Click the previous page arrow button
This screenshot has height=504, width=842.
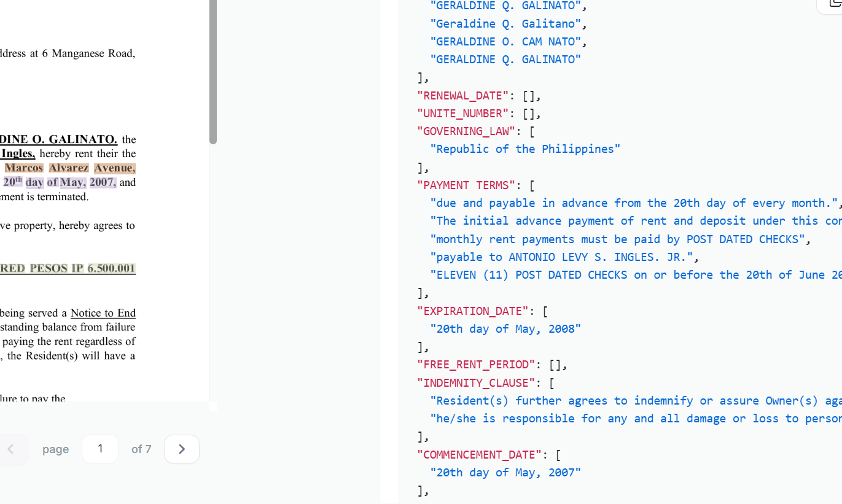pyautogui.click(x=11, y=449)
